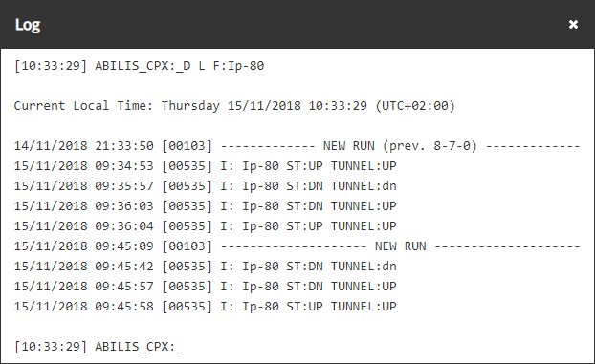
Task: Select log entry timestamped 09:45:57
Action: click(205, 287)
